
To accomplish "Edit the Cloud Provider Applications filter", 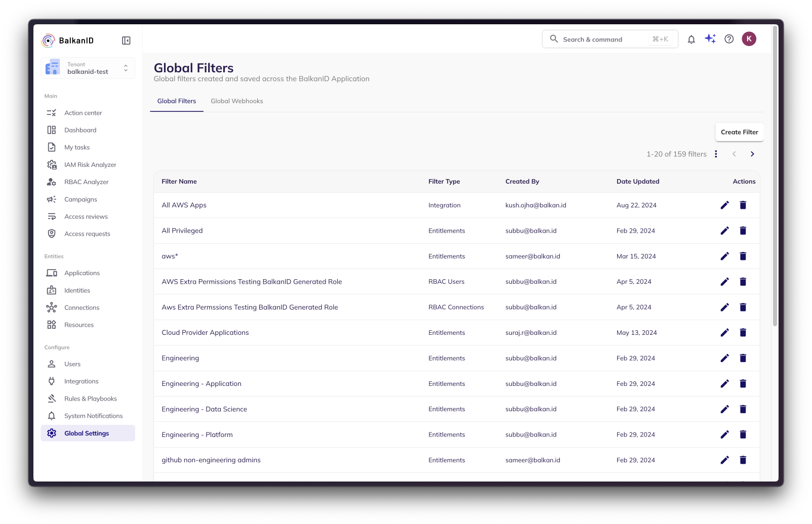I will [x=724, y=332].
